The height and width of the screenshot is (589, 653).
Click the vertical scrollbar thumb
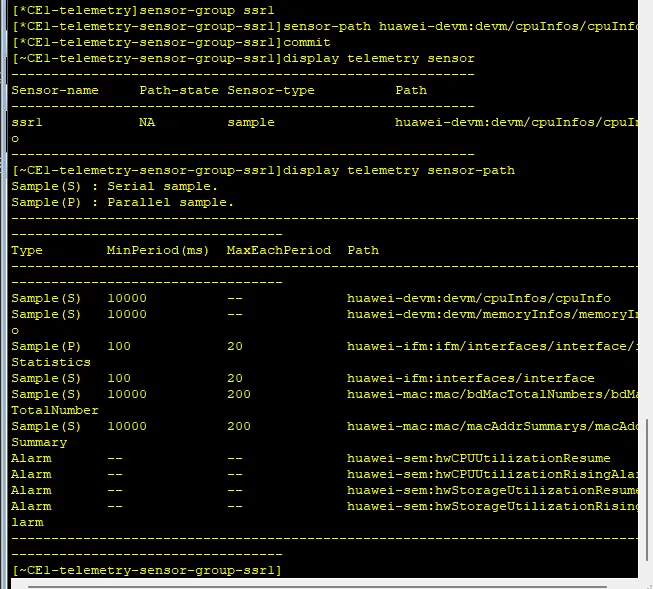coord(647,489)
